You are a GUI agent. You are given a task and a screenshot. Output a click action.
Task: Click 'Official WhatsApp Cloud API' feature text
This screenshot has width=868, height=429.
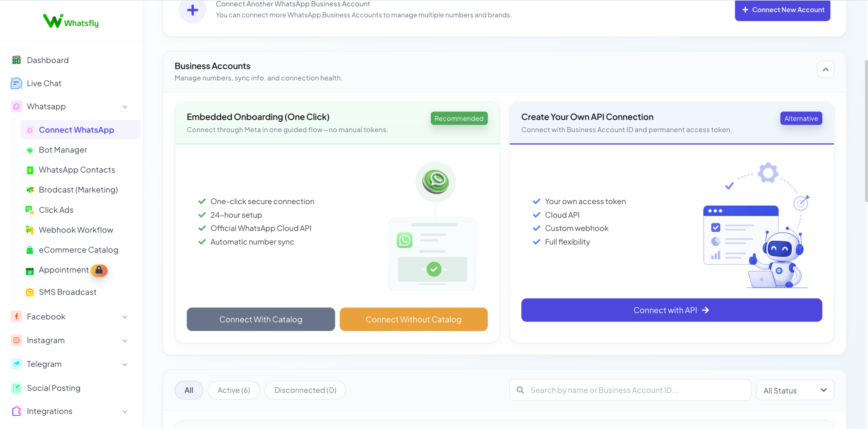(261, 228)
